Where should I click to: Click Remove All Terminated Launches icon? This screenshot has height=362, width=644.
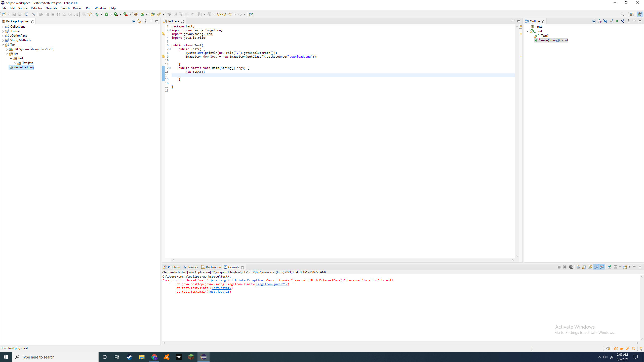pos(571,267)
